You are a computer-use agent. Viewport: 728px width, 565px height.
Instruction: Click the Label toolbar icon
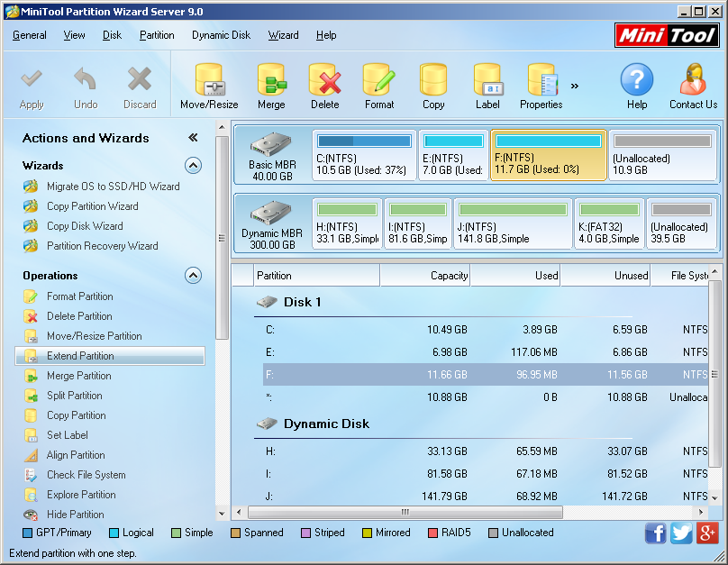point(487,87)
